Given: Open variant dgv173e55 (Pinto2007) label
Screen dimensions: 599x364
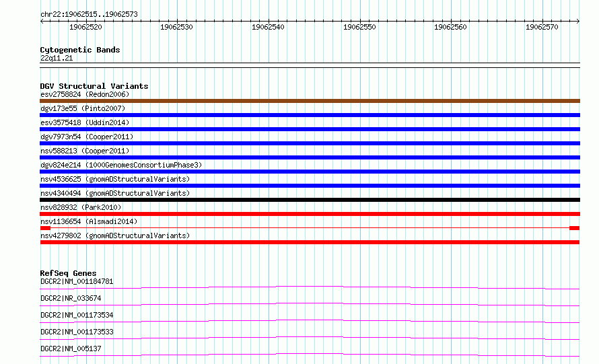Looking at the screenshot, I should tap(83, 108).
